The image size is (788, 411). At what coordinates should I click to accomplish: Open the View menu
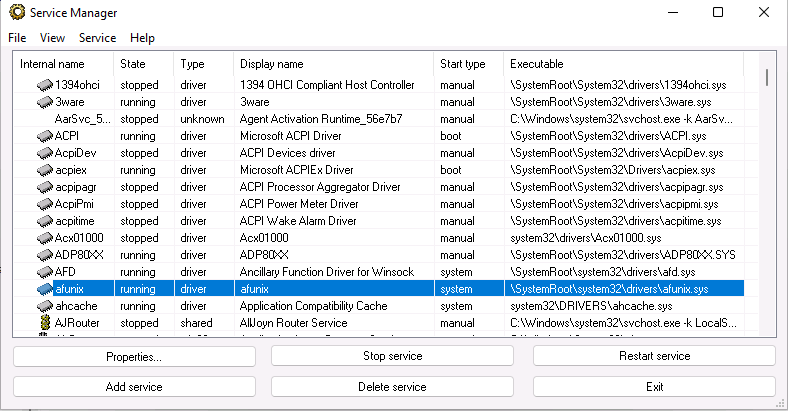point(52,38)
